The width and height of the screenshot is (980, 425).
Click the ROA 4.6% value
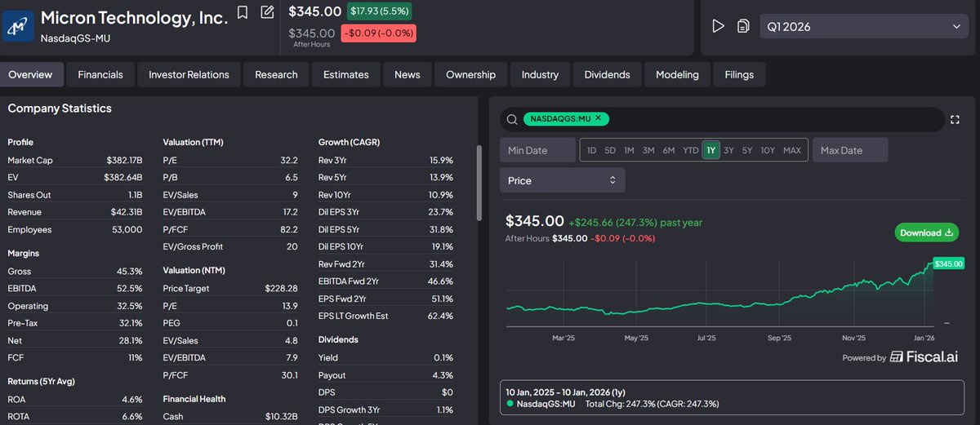pos(131,399)
